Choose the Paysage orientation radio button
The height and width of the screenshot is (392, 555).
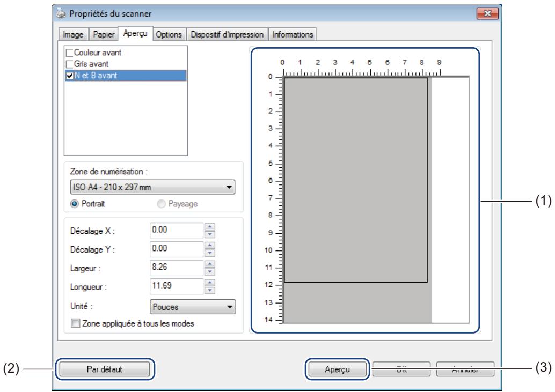[x=161, y=204]
